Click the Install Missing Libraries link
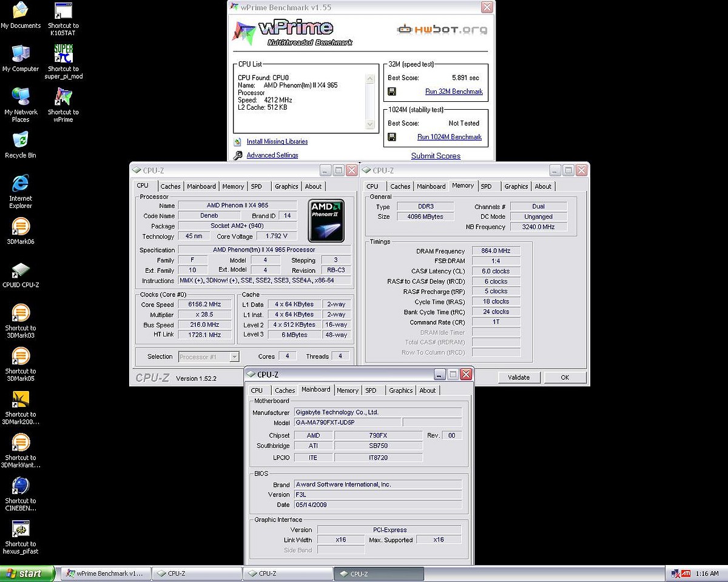This screenshot has height=582, width=728. pos(277,142)
